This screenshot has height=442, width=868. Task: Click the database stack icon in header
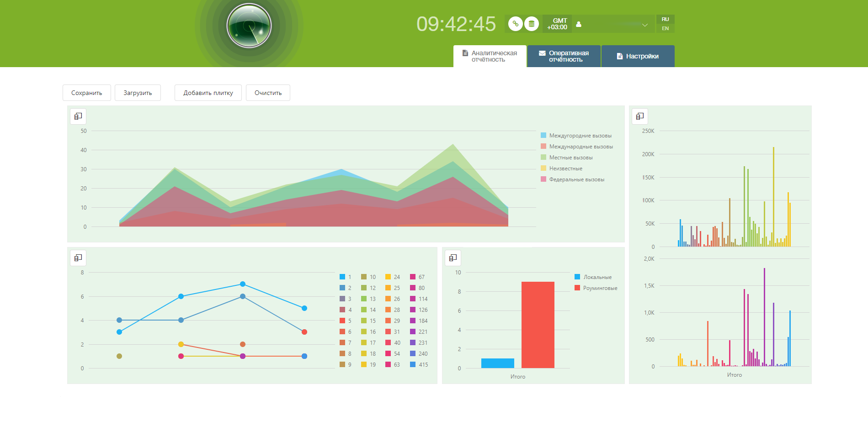[x=532, y=24]
